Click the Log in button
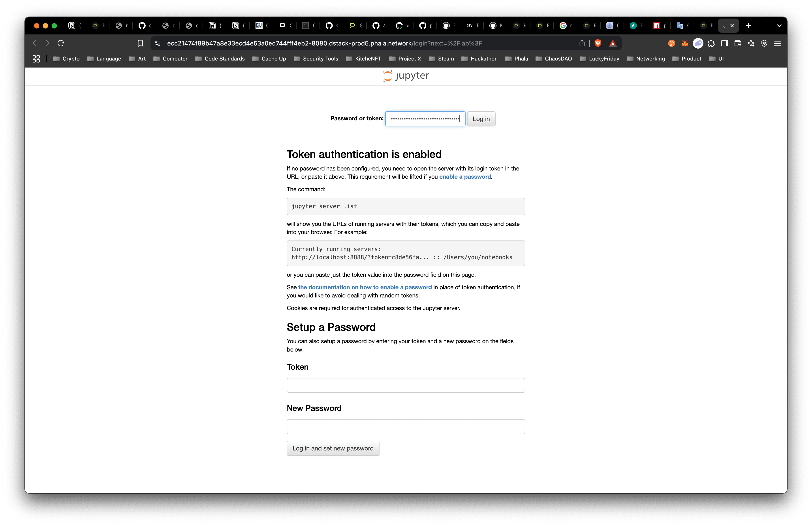The image size is (812, 526). [481, 119]
